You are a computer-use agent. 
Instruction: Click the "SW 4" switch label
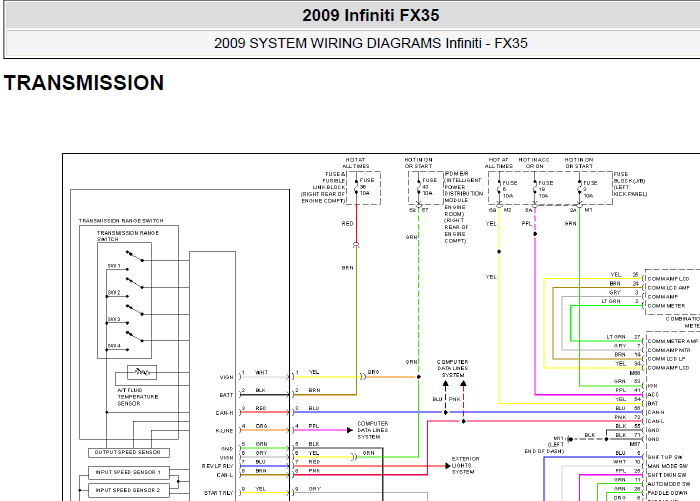114,346
